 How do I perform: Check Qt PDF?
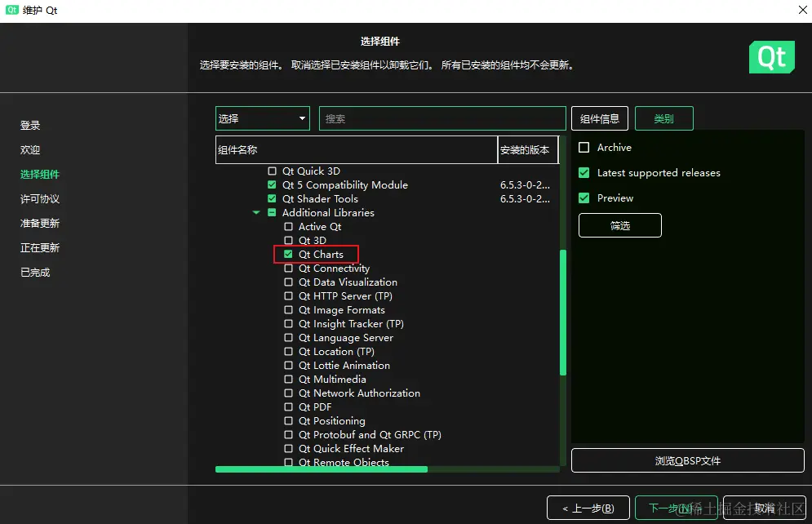(x=288, y=407)
